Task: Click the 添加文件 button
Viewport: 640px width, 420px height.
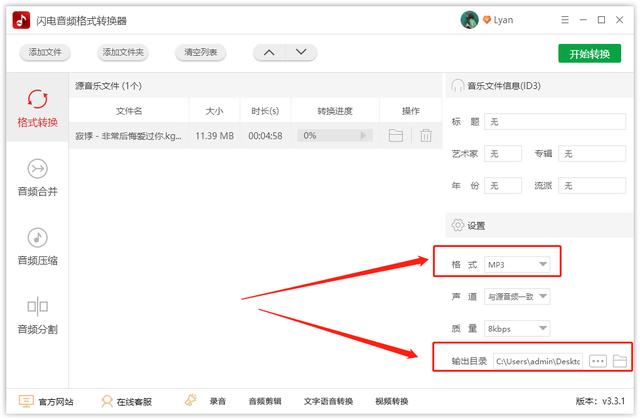Action: pos(45,52)
